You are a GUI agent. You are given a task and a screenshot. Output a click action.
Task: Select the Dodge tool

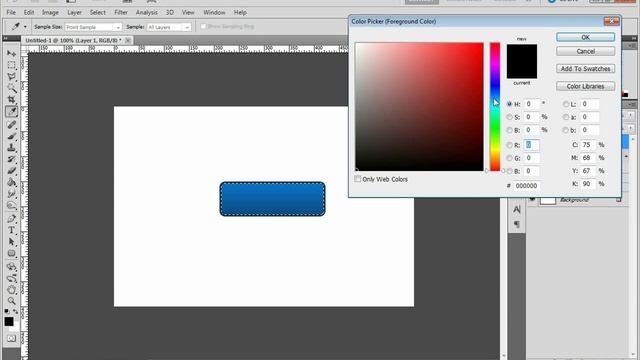(x=11, y=205)
